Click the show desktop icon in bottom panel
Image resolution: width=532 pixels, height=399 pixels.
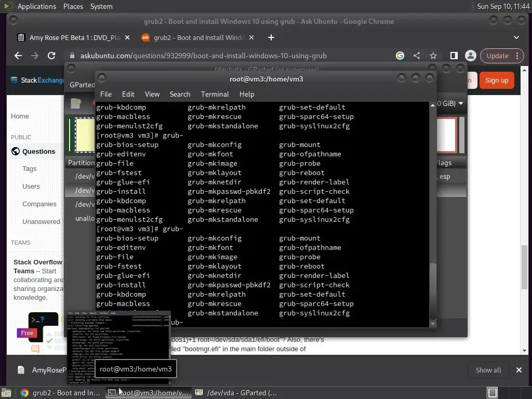pyautogui.click(x=6, y=393)
